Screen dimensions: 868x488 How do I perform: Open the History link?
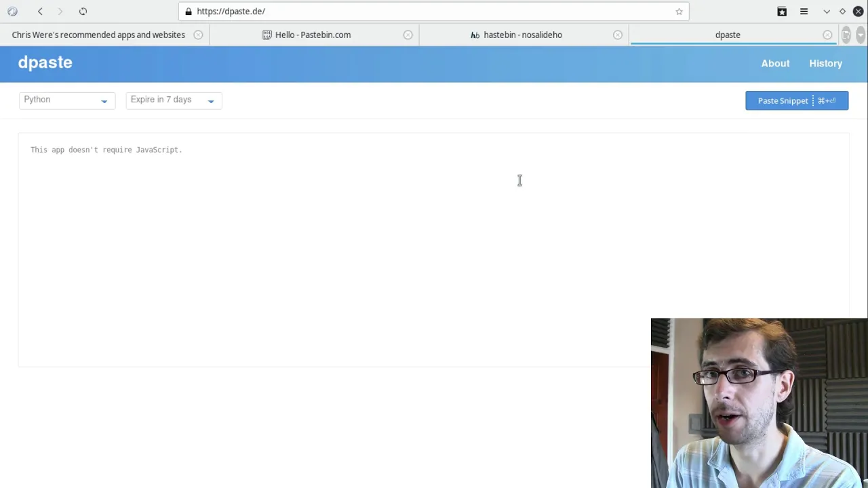point(825,63)
